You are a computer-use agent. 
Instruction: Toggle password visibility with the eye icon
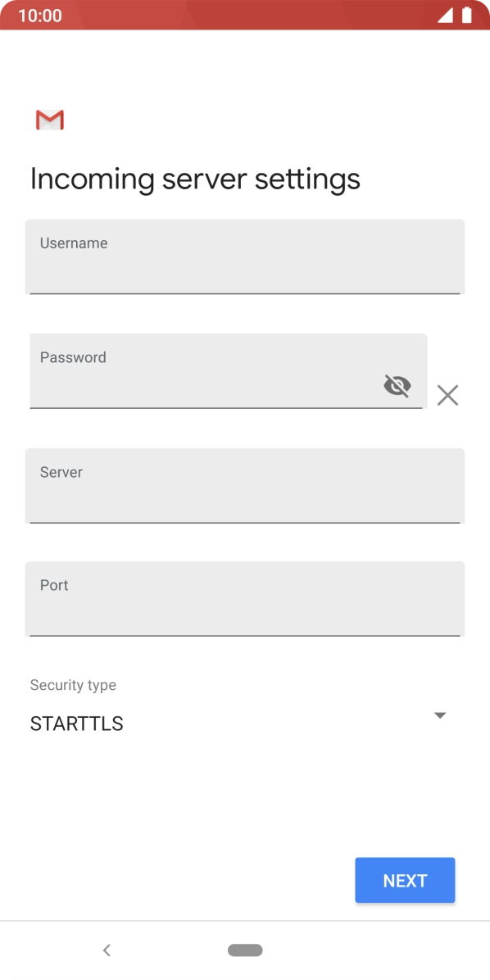(x=397, y=385)
